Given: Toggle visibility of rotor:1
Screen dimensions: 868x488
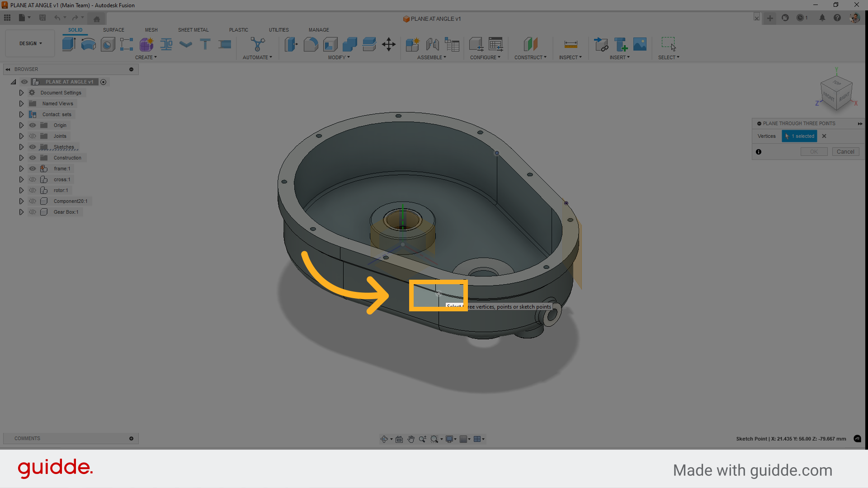Looking at the screenshot, I should 32,190.
